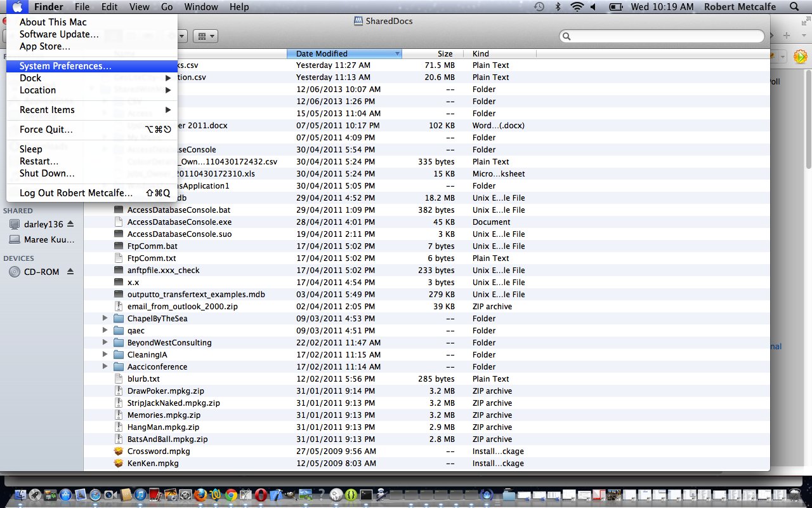Select Software Update… in the Apple menu
The height and width of the screenshot is (508, 812).
[91, 34]
